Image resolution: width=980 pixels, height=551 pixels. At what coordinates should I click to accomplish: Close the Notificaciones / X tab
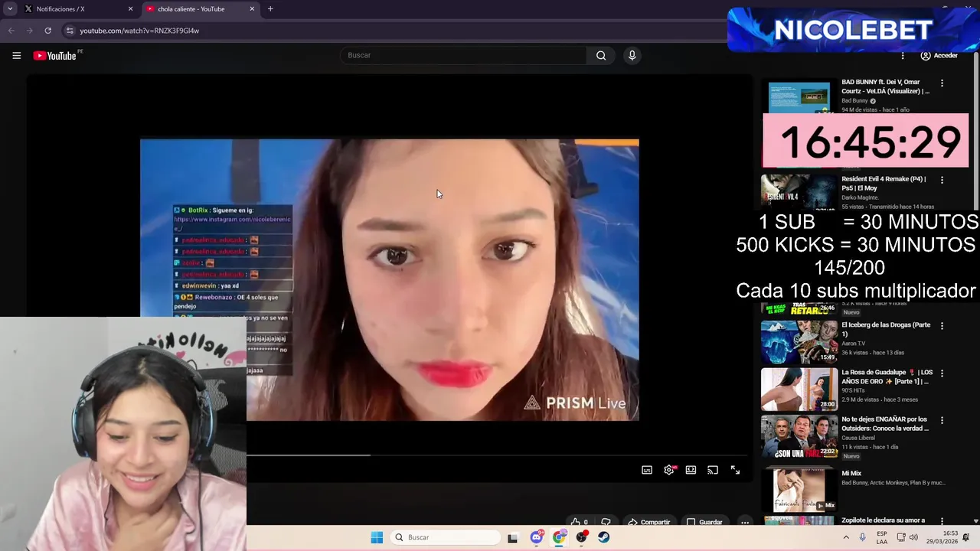130,9
